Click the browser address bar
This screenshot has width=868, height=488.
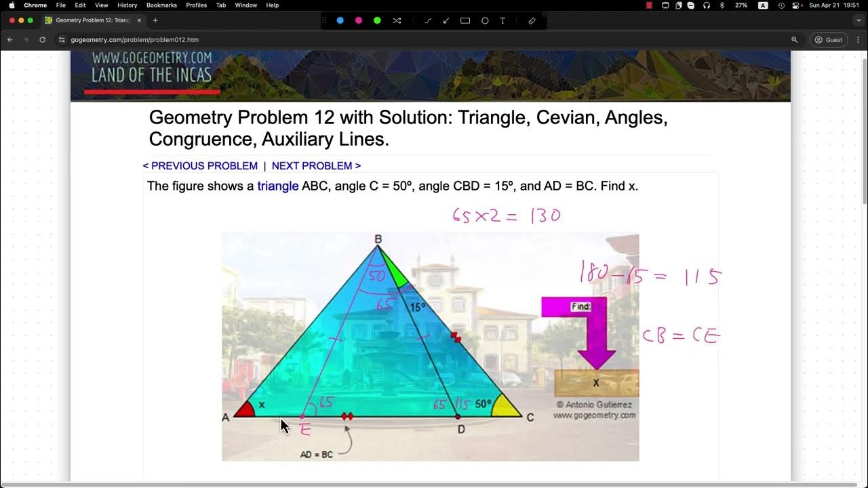(x=136, y=39)
